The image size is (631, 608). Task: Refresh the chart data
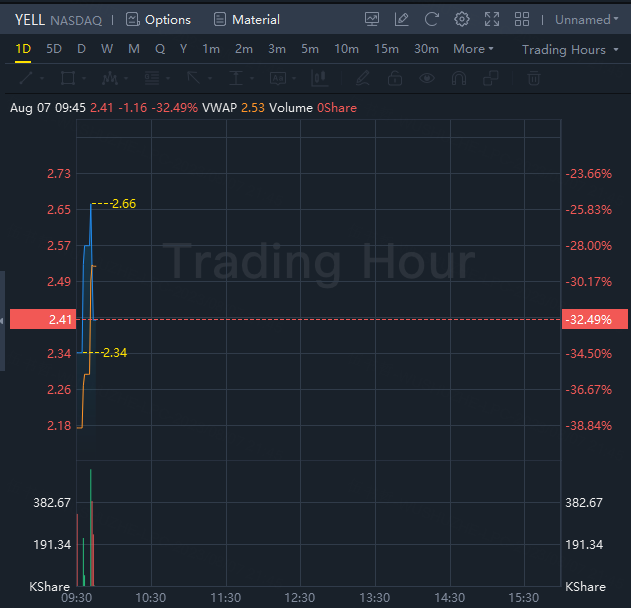coord(432,20)
